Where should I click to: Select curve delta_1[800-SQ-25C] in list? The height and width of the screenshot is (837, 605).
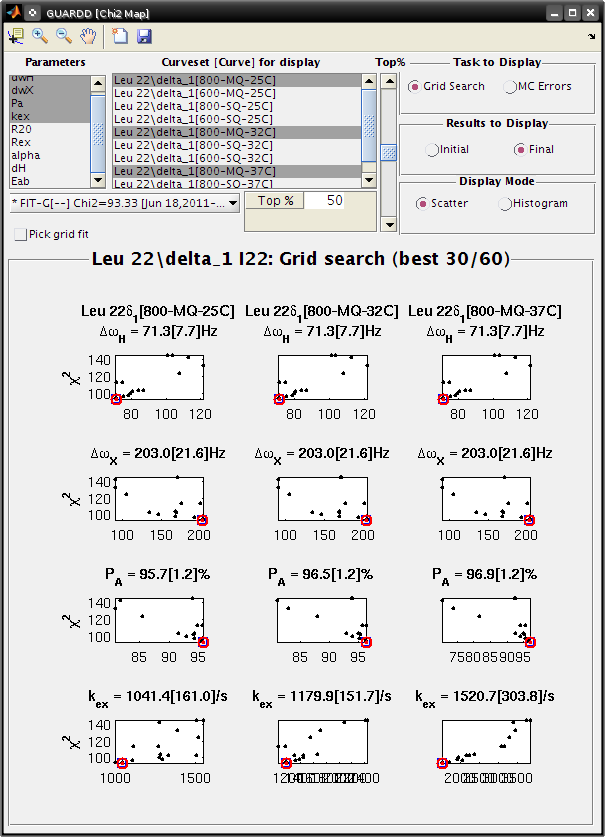click(x=237, y=106)
